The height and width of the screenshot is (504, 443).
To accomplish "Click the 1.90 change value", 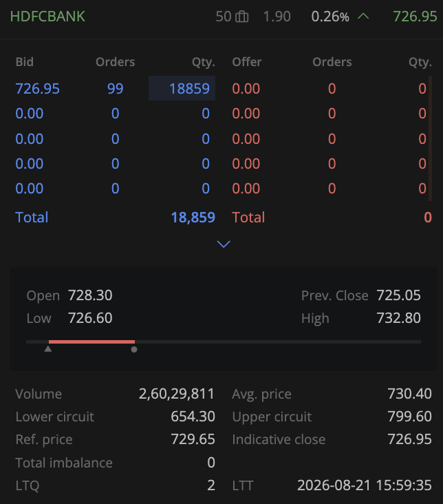I will click(277, 17).
